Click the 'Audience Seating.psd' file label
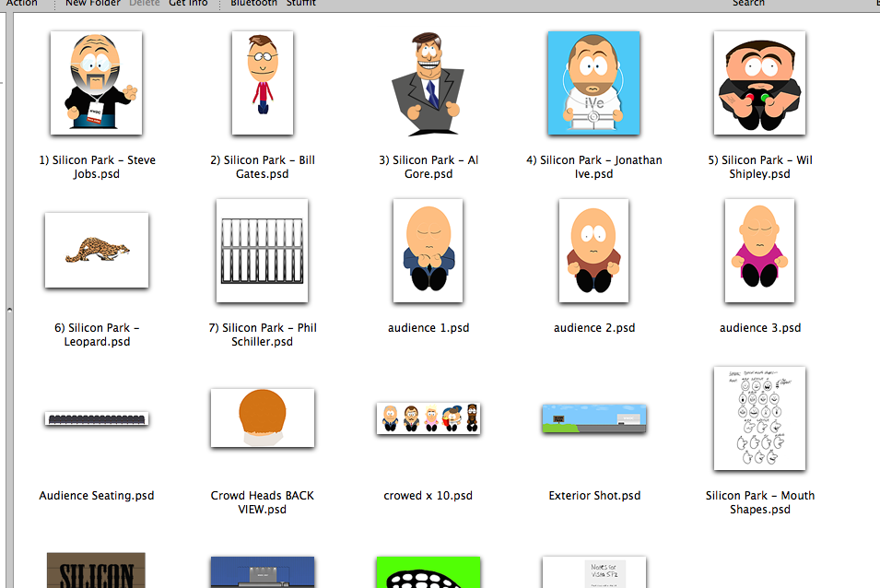The height and width of the screenshot is (588, 880). coord(97,496)
